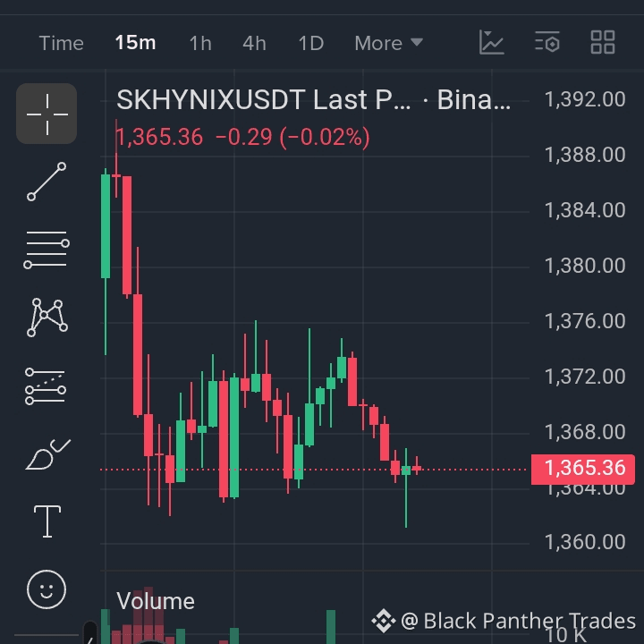Open chart settings icon with lines
Screen dimensions: 644x644
547,42
